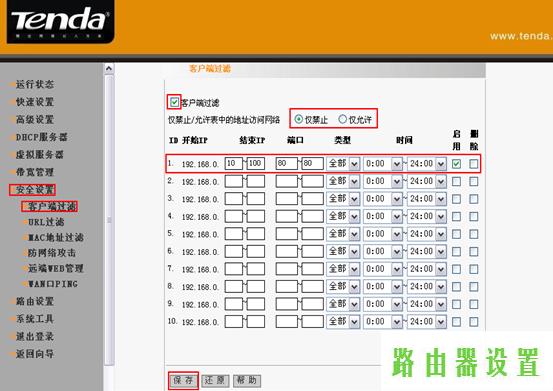This screenshot has width=553, height=391.
Task: Click the sidebar scrollbar up arrow
Action: click(x=109, y=68)
